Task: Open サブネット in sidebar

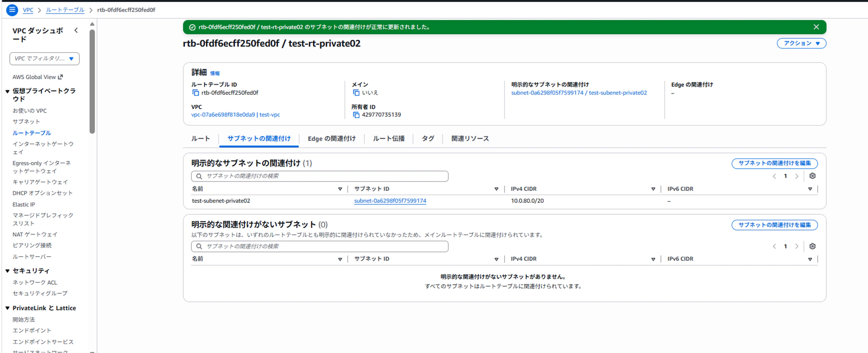Action: [26, 122]
